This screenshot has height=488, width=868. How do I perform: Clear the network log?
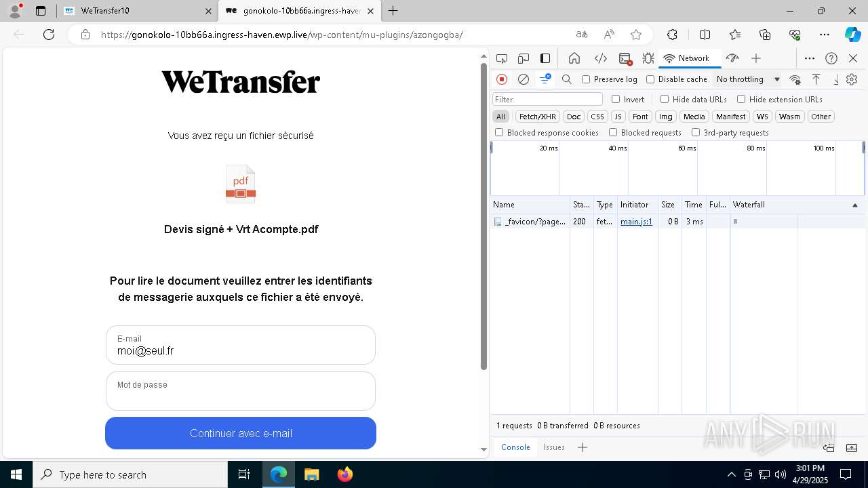(x=524, y=79)
